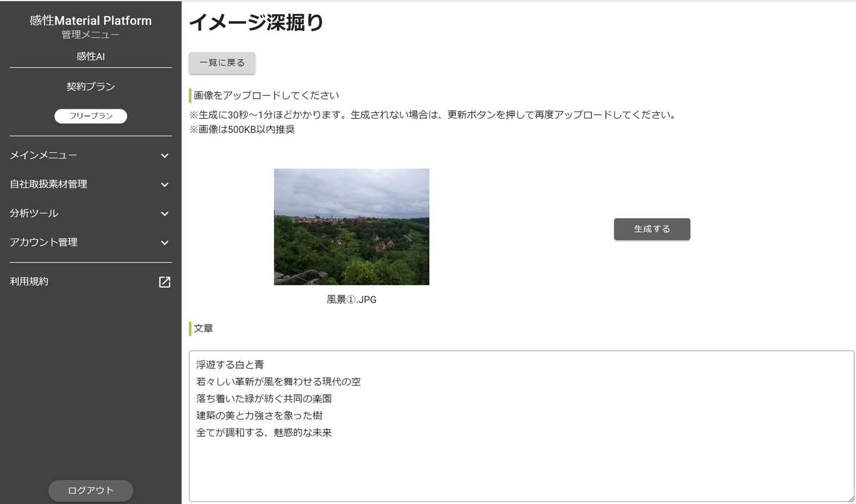Open the 自社取扱素材管理 sidebar item
Viewport: 856px width, 504px height.
48,184
